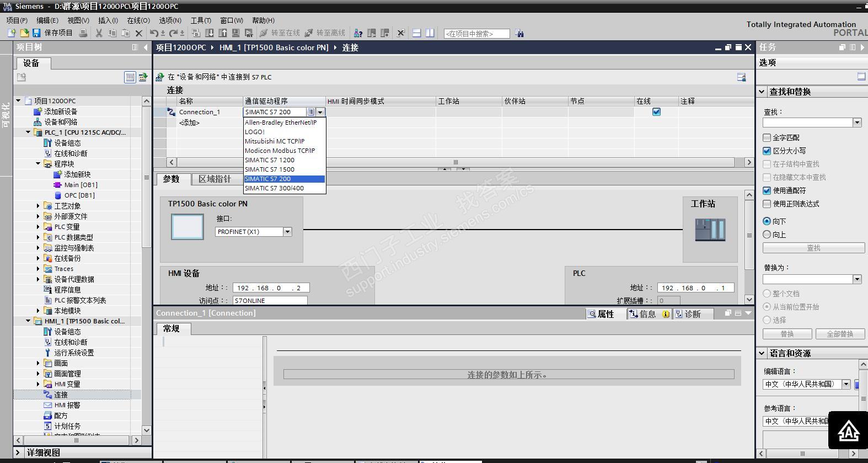Collapse the 程序块 tree node
This screenshot has height=463, width=868.
coord(38,164)
